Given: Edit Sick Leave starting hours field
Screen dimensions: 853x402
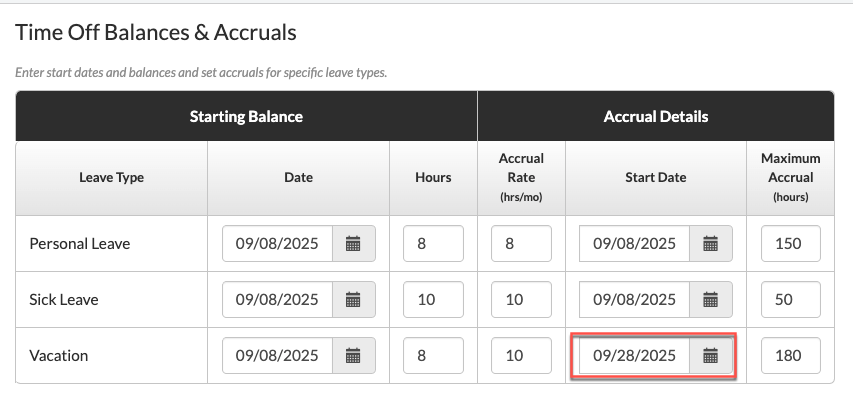Looking at the screenshot, I should point(434,300).
